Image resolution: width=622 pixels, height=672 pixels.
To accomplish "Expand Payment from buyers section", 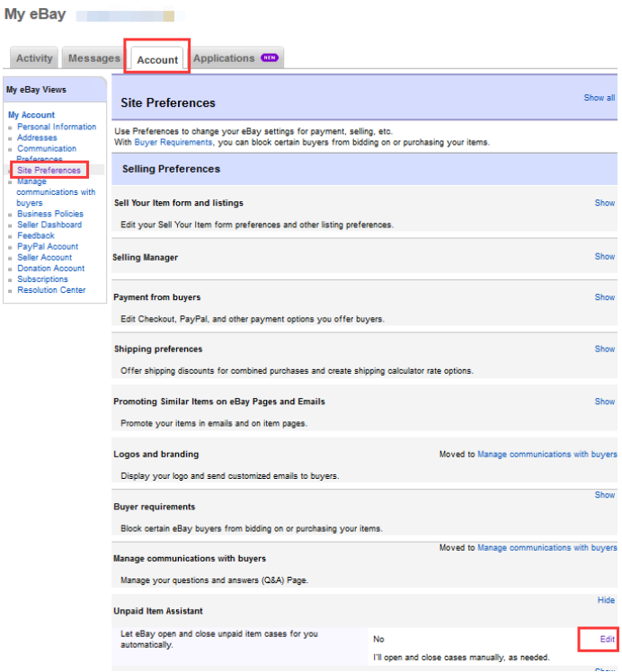I will 605,297.
